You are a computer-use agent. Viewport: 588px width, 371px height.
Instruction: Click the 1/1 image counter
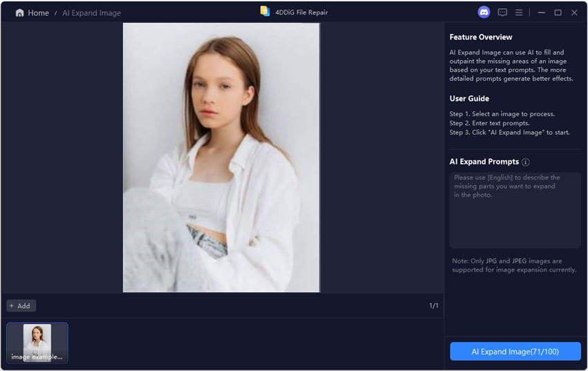[x=434, y=306]
